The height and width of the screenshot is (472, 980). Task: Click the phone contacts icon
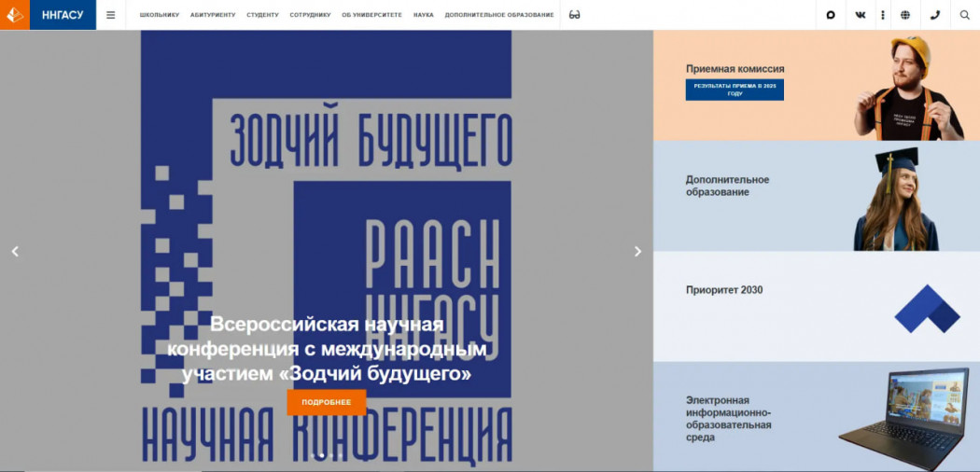935,15
